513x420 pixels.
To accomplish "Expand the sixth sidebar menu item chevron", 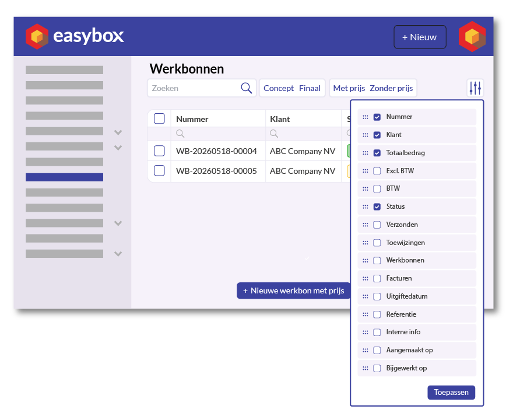I will (x=118, y=148).
